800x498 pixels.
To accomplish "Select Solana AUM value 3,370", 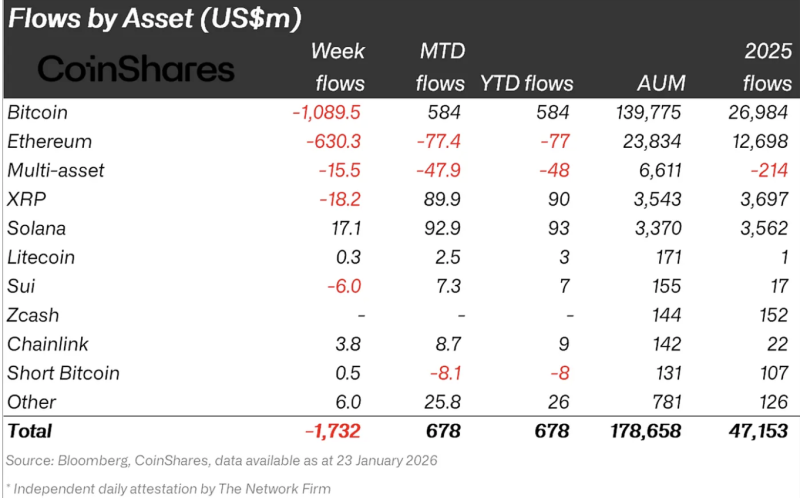I will pyautogui.click(x=658, y=228).
